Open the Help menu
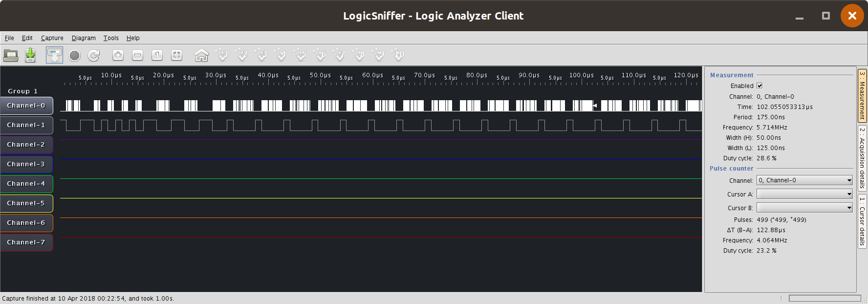 pyautogui.click(x=133, y=38)
